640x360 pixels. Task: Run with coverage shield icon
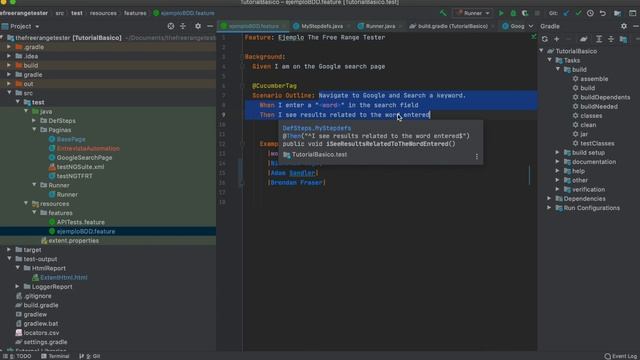pyautogui.click(x=525, y=13)
